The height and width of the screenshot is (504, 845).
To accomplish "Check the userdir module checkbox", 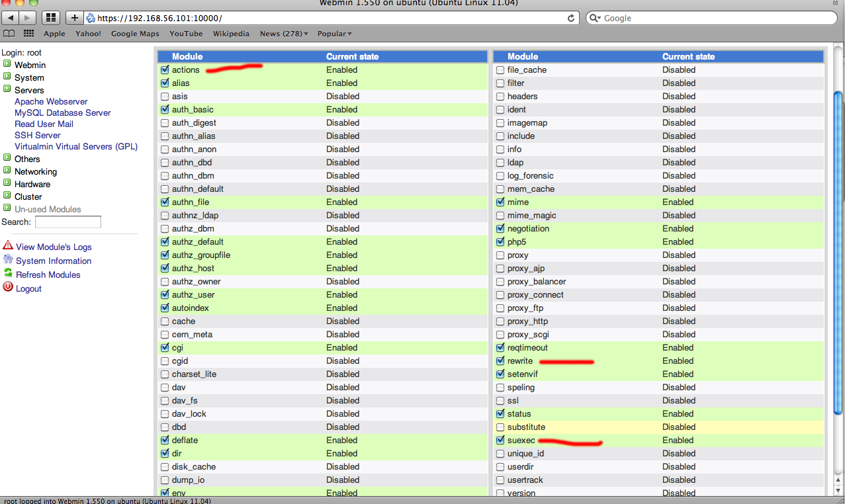I will 500,466.
